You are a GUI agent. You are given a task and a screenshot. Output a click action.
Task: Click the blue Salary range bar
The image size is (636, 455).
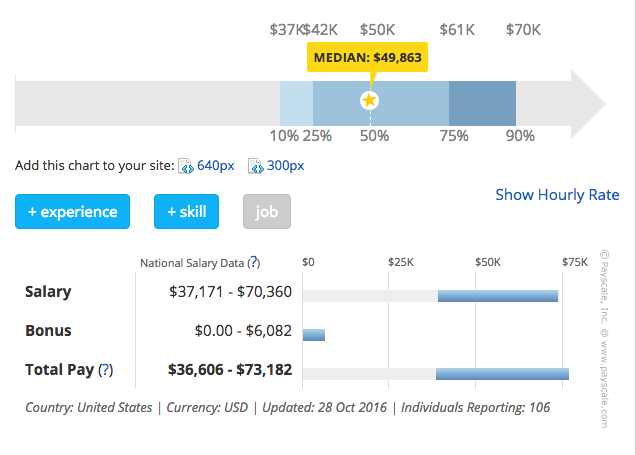coord(497,295)
